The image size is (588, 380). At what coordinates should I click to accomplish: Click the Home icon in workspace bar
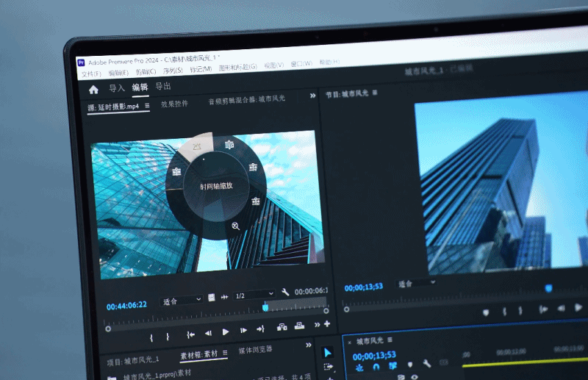tap(93, 90)
